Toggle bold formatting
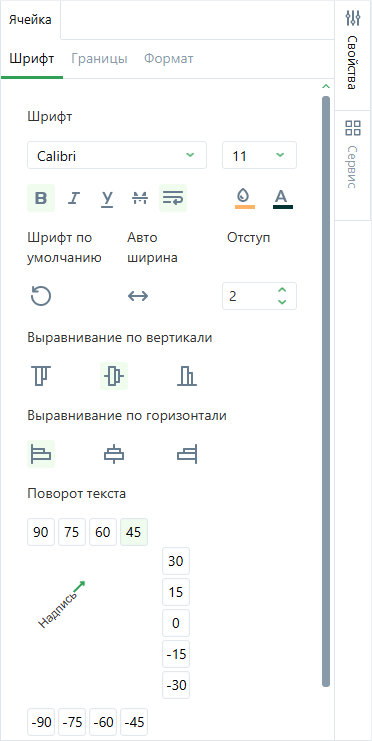 (x=41, y=198)
